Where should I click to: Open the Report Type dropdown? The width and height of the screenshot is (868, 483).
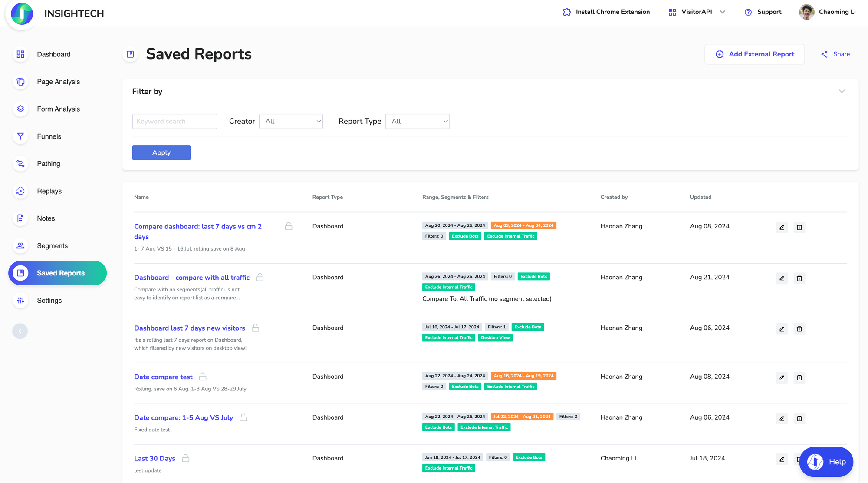click(x=417, y=121)
